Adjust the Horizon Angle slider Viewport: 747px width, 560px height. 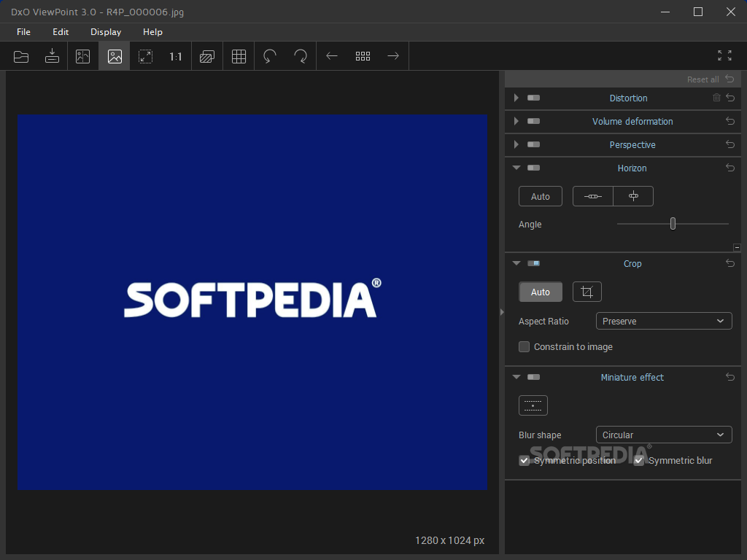673,223
